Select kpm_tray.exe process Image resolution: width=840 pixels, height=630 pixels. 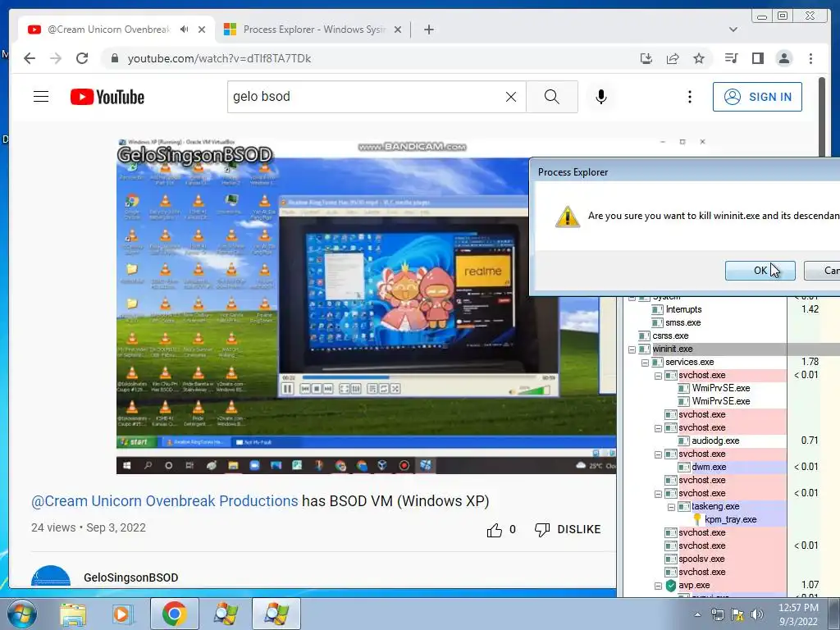pos(730,519)
